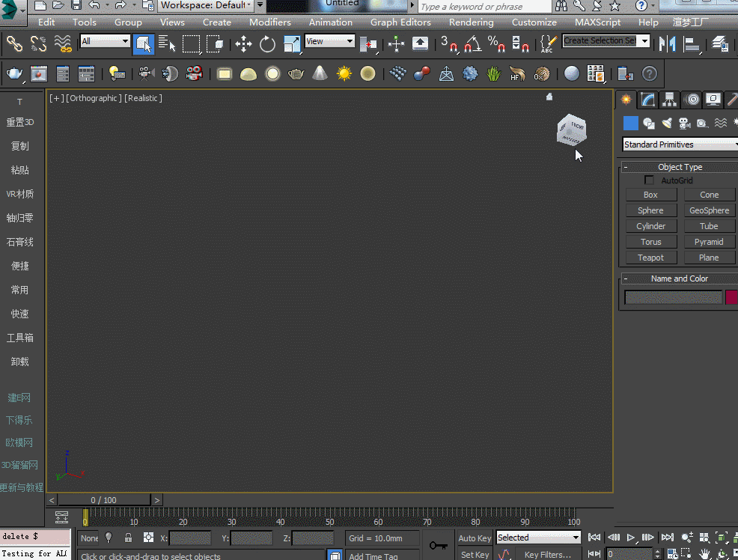Toggle Auto Key animation mode
Image resolution: width=738 pixels, height=560 pixels.
(x=475, y=538)
